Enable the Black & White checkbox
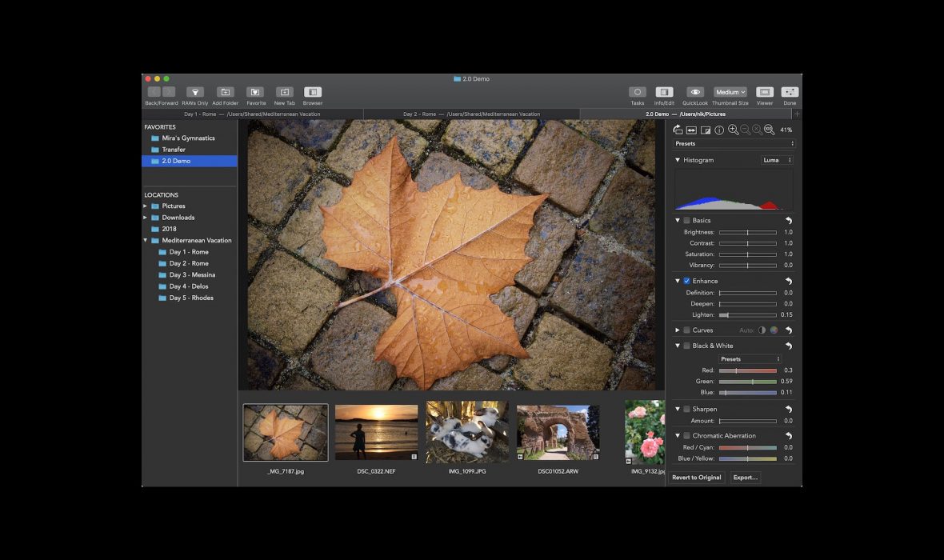The image size is (944, 560). (x=686, y=346)
